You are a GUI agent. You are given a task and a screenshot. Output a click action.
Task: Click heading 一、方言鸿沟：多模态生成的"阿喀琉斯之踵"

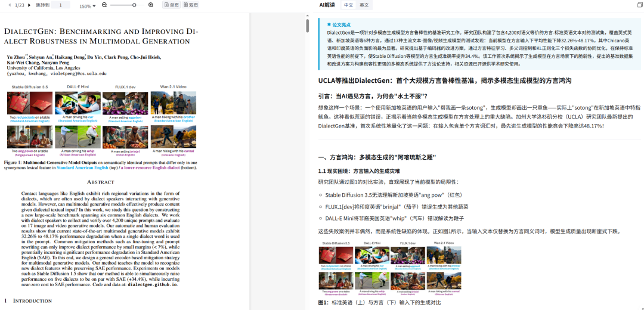click(377, 157)
